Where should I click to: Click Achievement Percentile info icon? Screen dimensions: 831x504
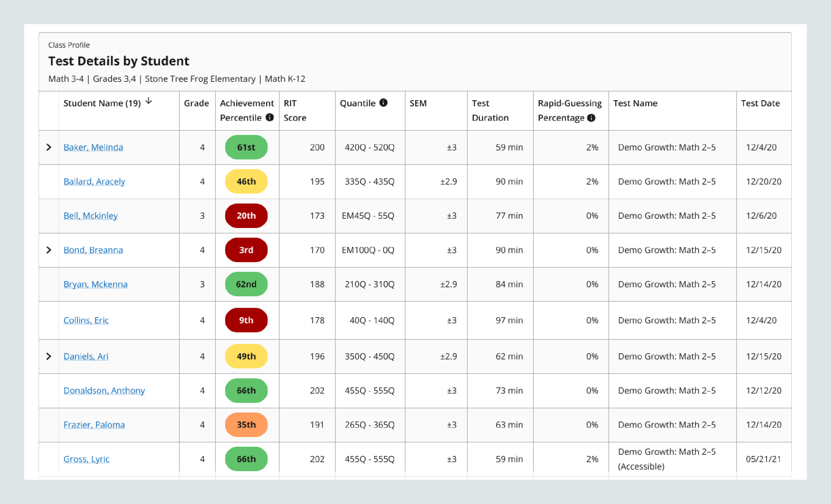(x=270, y=117)
